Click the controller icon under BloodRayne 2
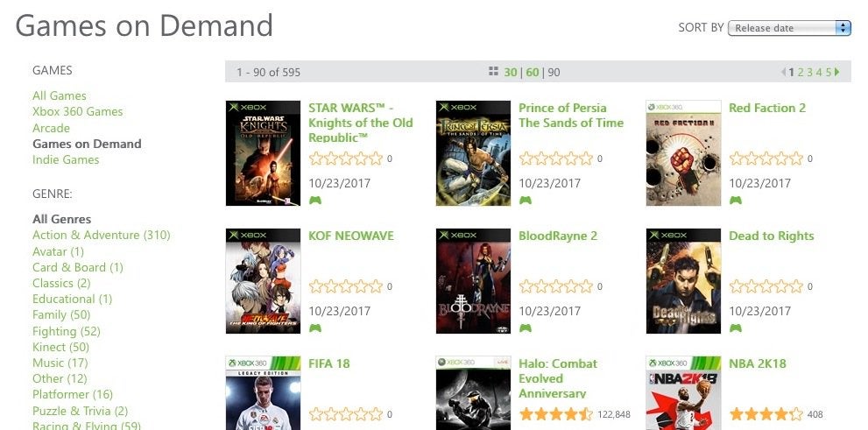 [x=526, y=328]
